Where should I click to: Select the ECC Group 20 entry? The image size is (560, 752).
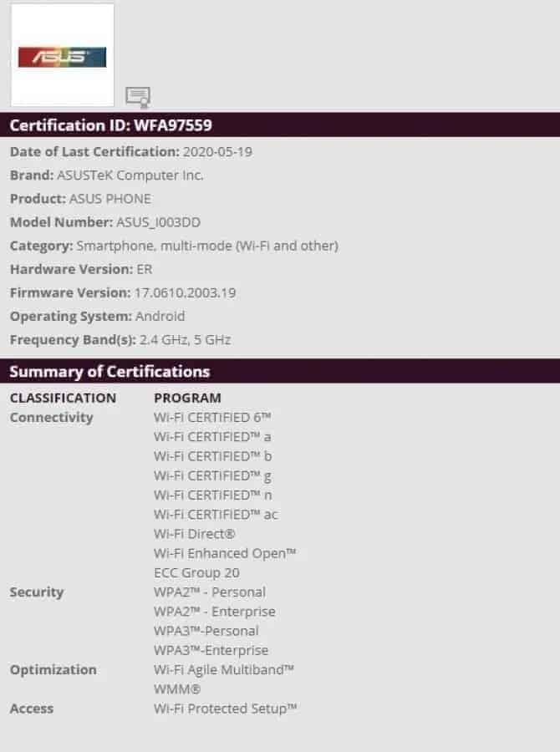tap(196, 572)
